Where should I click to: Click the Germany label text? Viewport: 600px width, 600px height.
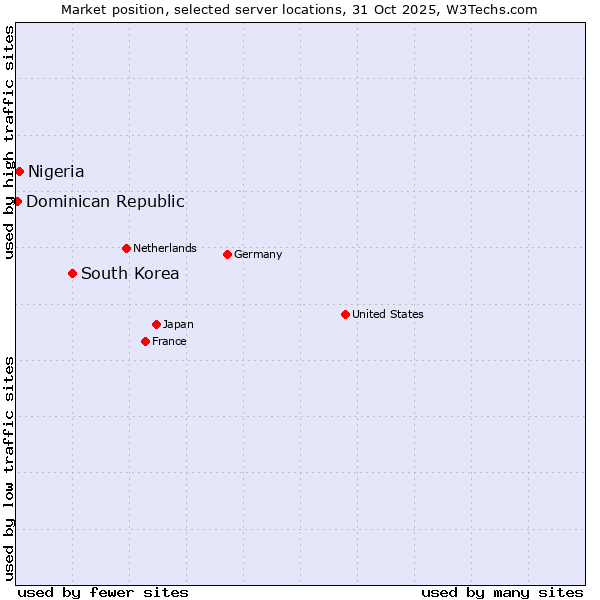click(258, 254)
